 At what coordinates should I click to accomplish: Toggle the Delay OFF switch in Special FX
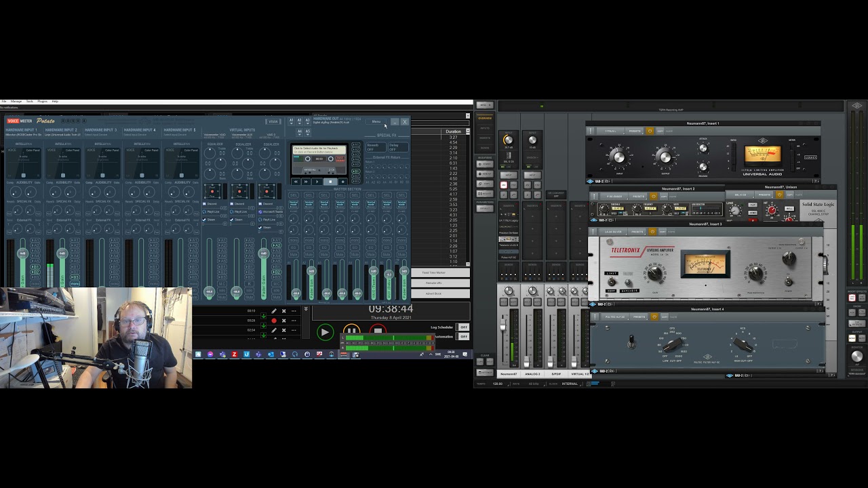tap(398, 147)
